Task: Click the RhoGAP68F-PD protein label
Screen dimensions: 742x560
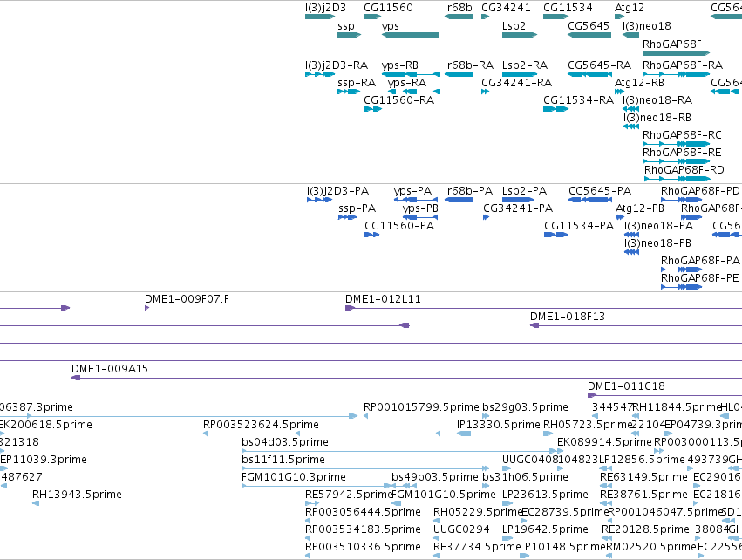Action: pos(700,191)
